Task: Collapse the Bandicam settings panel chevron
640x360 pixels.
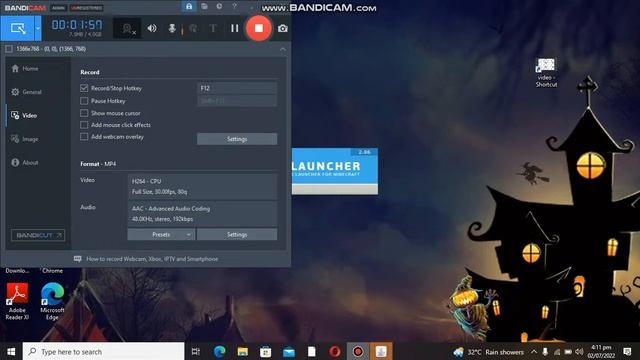Action: pos(283,49)
